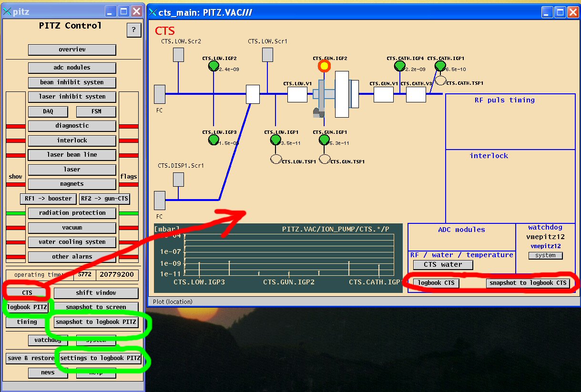Click the CTS.GUN.IGP1 green pump indicator
581x392 pixels.
point(324,140)
